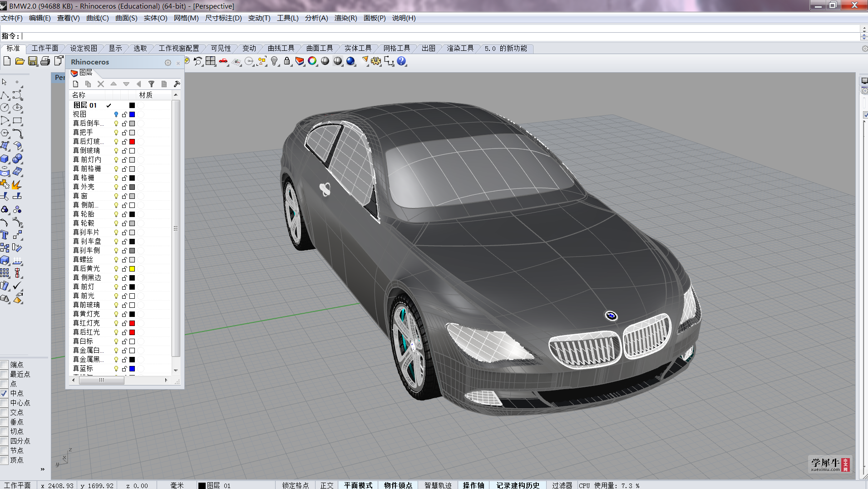The image size is (868, 489).
Task: Toggle visibility bulb of 真前玻璃 layer
Action: pyautogui.click(x=116, y=305)
